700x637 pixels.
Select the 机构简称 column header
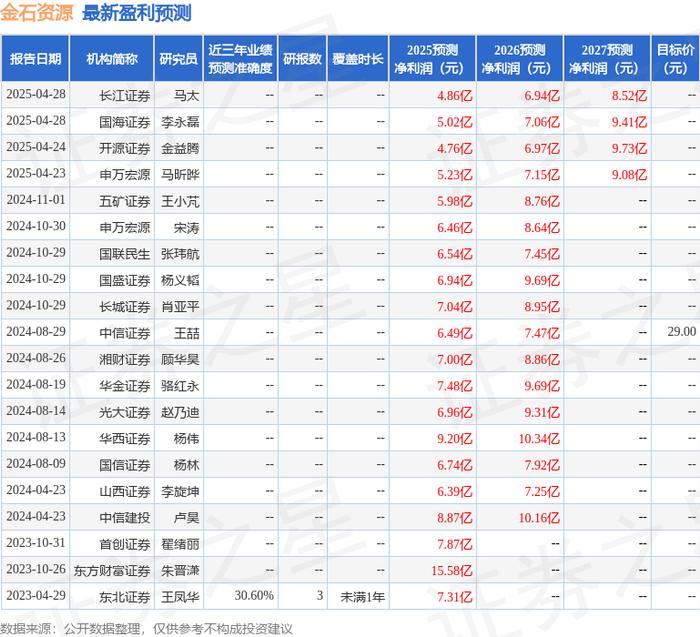tap(112, 58)
